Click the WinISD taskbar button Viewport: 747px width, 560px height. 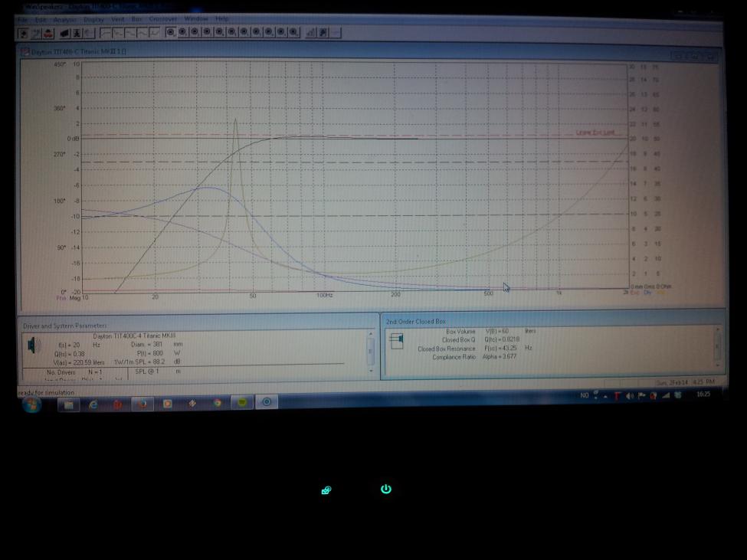[267, 402]
